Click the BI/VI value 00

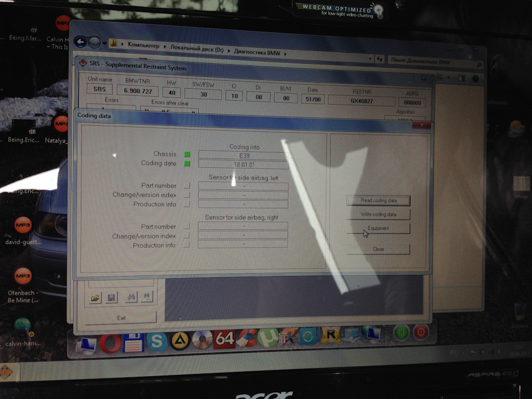coord(286,99)
